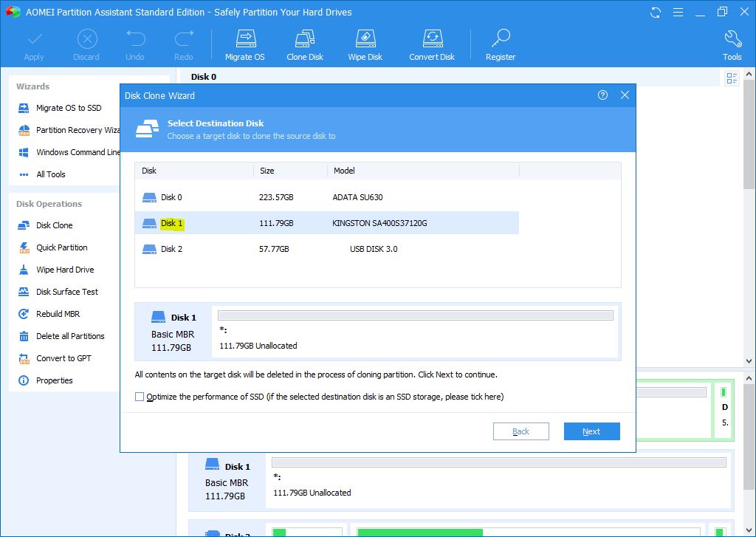
Task: Choose Disk 2 USB DISK 3.0 row
Action: point(326,249)
